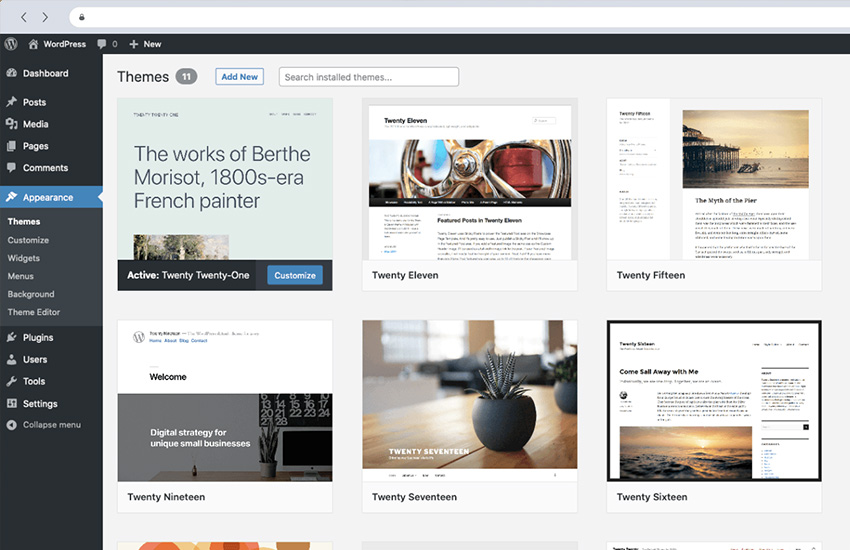Click the Users person icon
This screenshot has height=550, width=850.
click(11, 359)
